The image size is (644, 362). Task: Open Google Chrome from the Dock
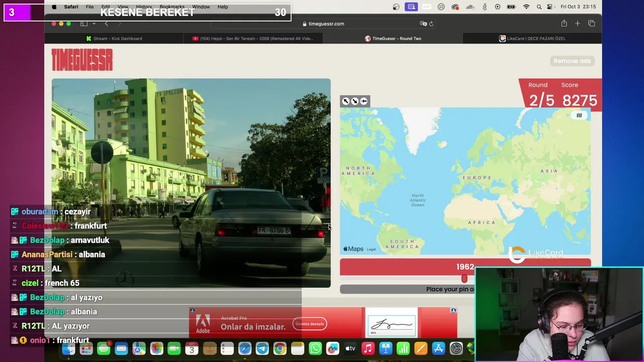pyautogui.click(x=280, y=348)
